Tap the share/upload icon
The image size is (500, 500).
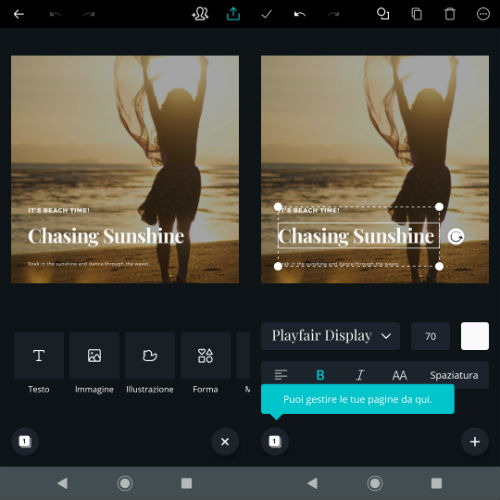point(233,14)
